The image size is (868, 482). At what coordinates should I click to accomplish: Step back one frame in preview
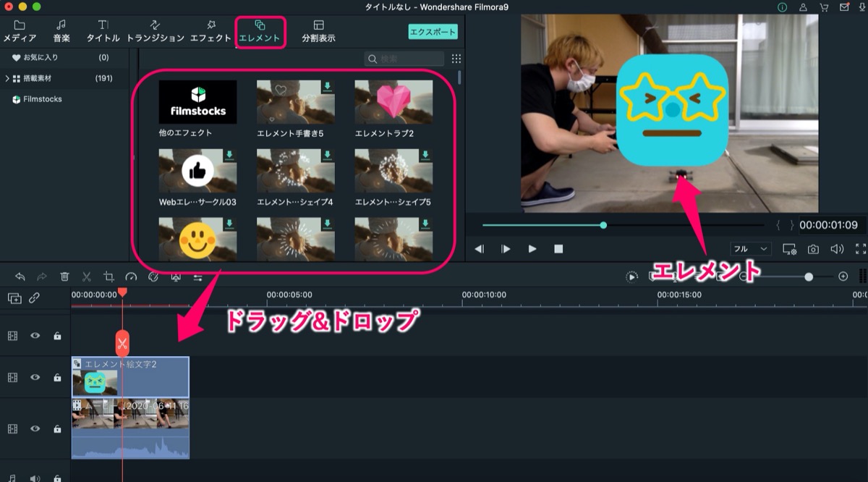pyautogui.click(x=479, y=249)
